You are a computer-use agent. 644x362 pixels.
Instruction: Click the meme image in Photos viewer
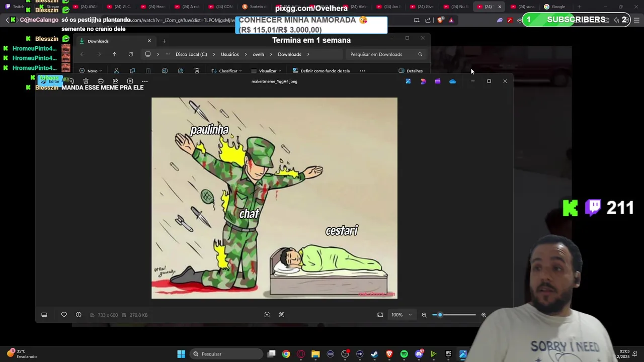point(274,198)
